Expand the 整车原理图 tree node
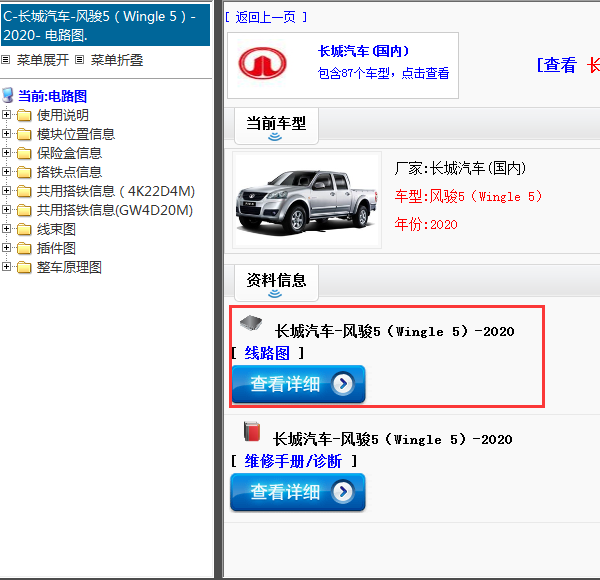 6,266
